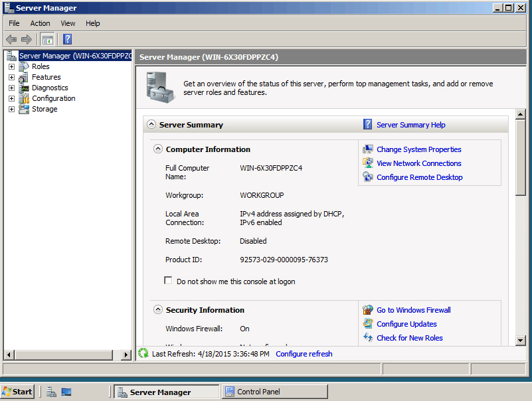Viewport: 532px width, 401px height.
Task: Click the Forward arrow toolbar icon
Action: point(27,39)
